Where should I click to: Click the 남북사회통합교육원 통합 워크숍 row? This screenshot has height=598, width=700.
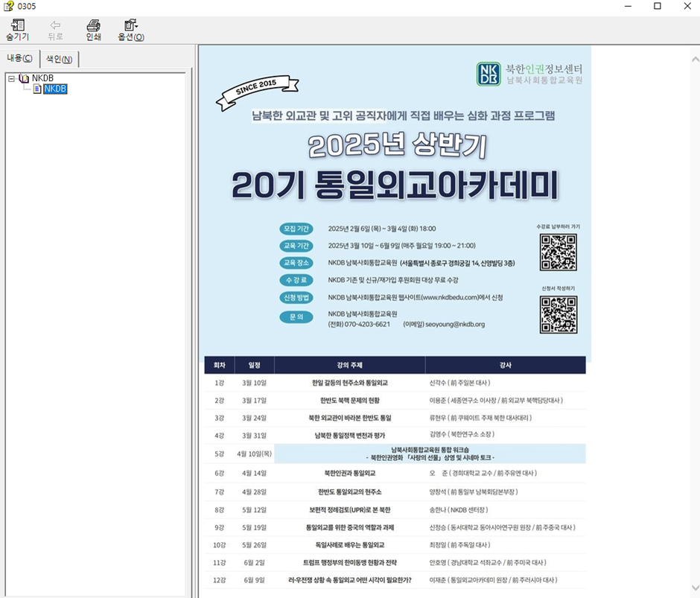pos(430,454)
